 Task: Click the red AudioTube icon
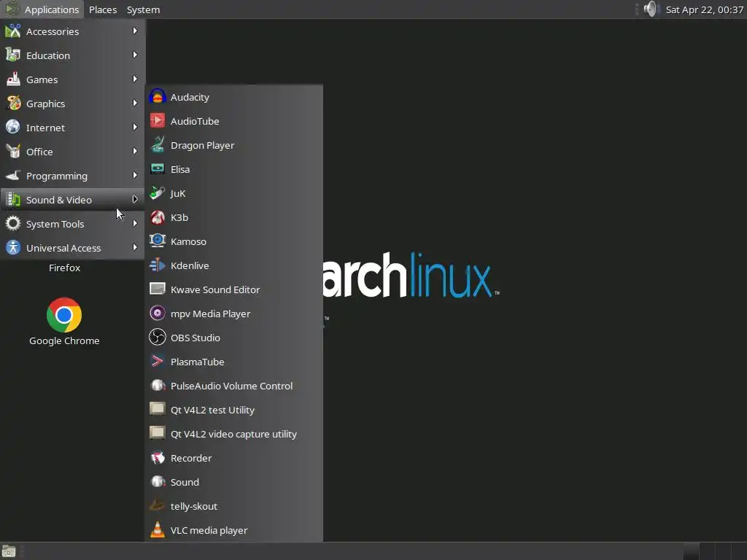click(x=158, y=121)
